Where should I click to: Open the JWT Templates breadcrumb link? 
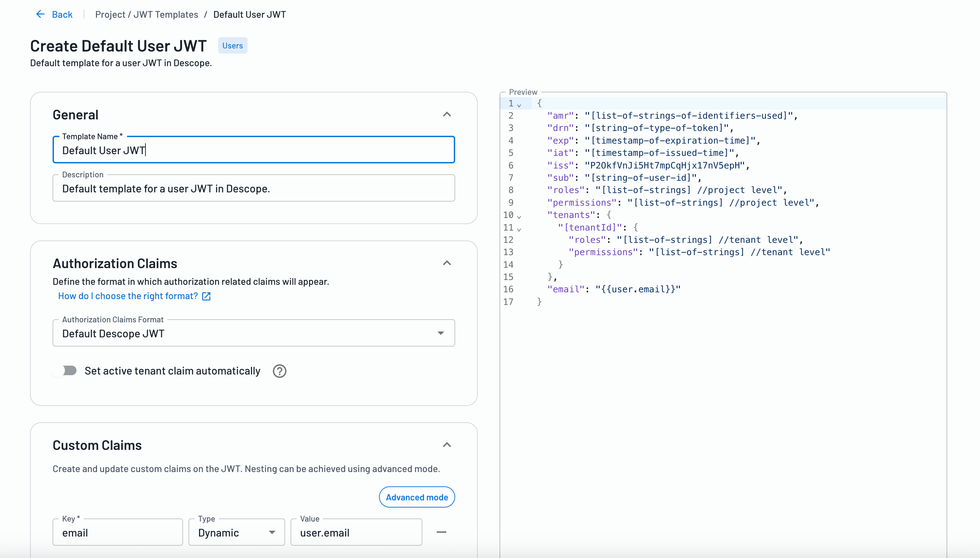(x=166, y=14)
